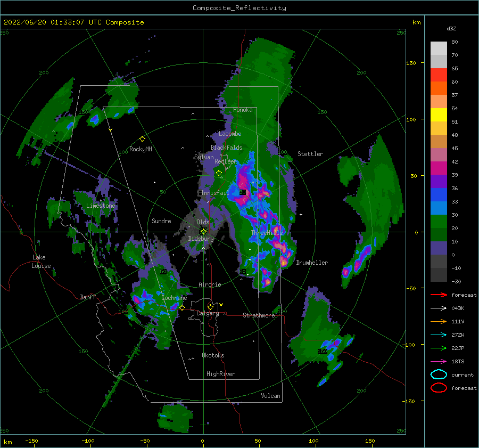Viewport: 479px width, 448px height.
Task: Click the -100 tick on bottom km axis
Action: coord(88,441)
